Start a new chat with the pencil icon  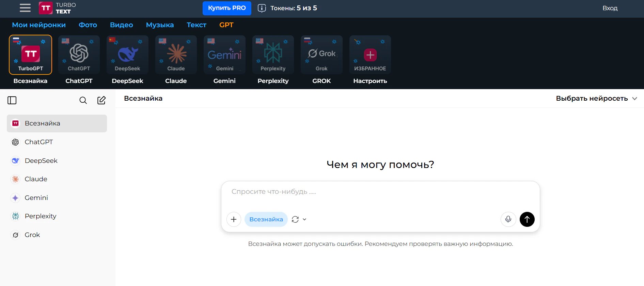click(101, 100)
